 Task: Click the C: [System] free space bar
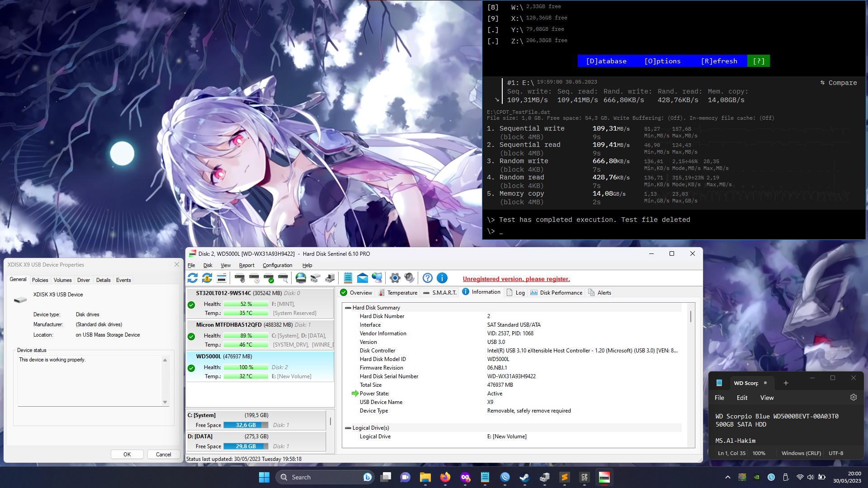coord(246,425)
